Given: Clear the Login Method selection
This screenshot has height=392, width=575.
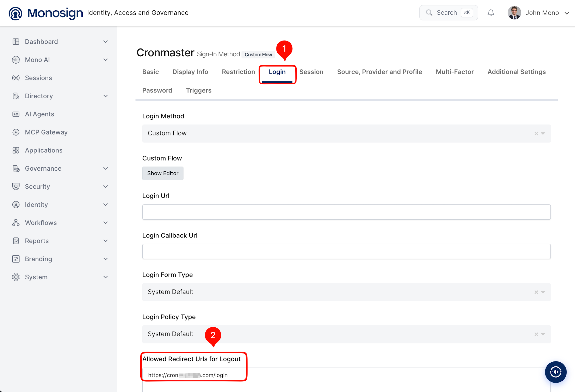Looking at the screenshot, I should [x=536, y=133].
